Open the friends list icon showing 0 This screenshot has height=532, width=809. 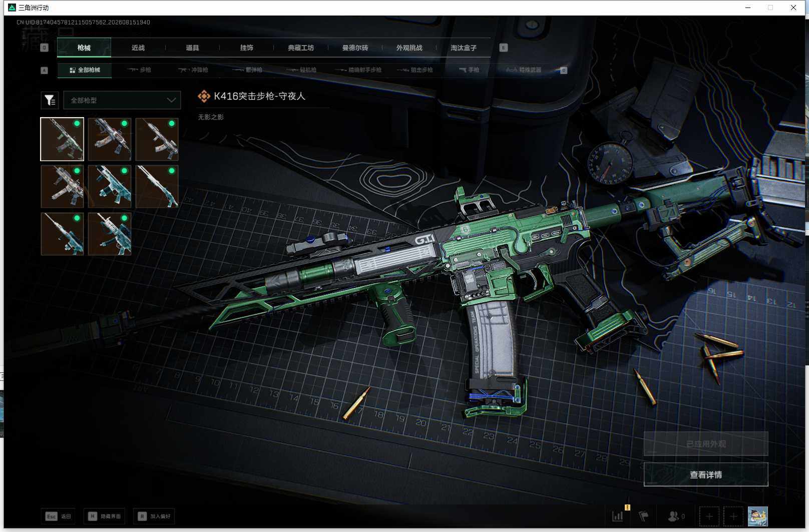point(676,516)
